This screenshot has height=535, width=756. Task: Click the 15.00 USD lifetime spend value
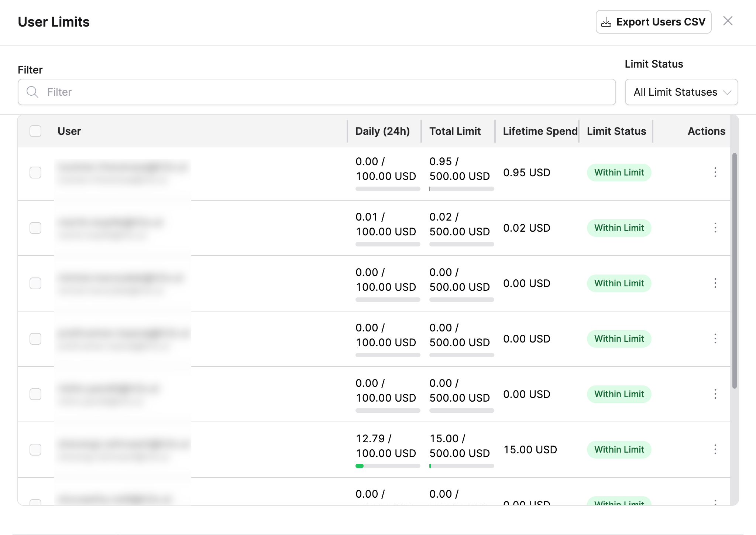point(530,450)
